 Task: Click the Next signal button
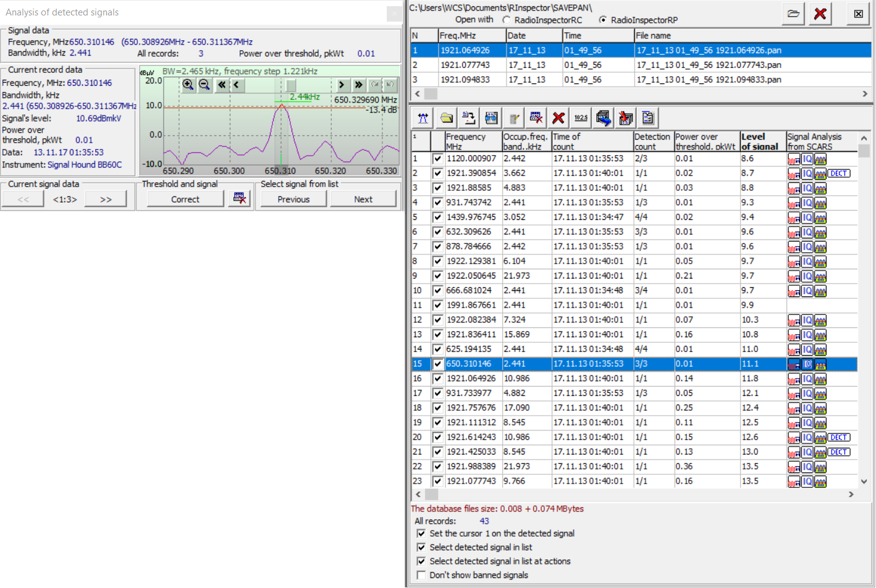click(x=363, y=199)
